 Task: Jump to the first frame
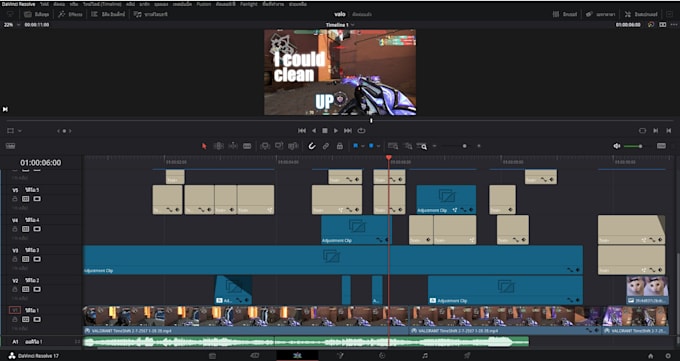(302, 131)
